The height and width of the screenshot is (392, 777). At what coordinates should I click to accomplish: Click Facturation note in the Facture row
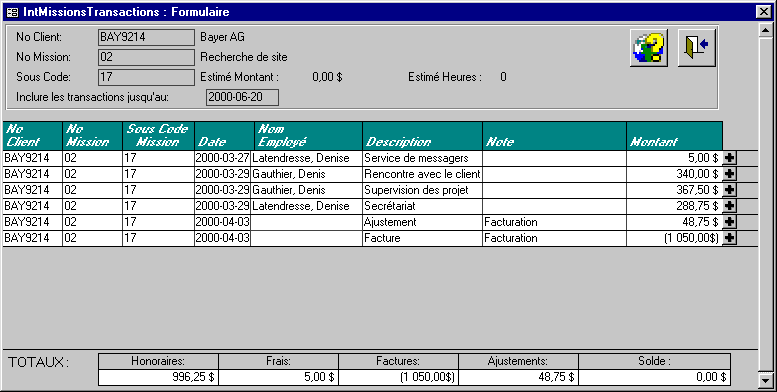tap(555, 237)
